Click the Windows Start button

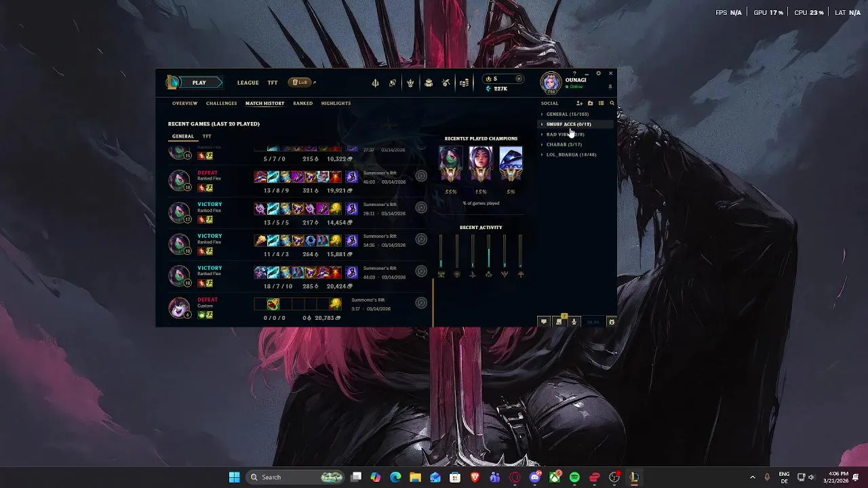point(234,477)
